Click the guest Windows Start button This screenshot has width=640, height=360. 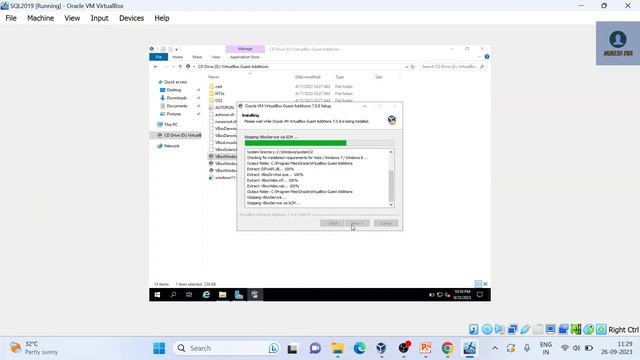pyautogui.click(x=157, y=295)
